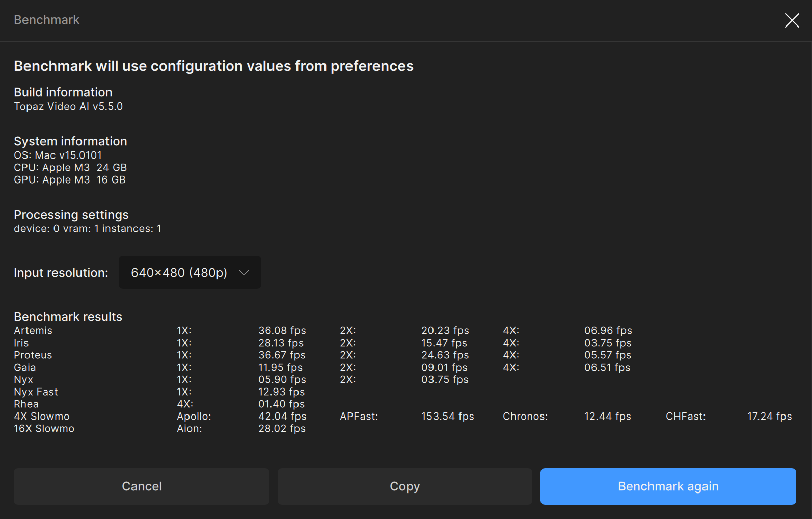Click the APFast 153.54 fps value
The width and height of the screenshot is (812, 519).
point(447,417)
